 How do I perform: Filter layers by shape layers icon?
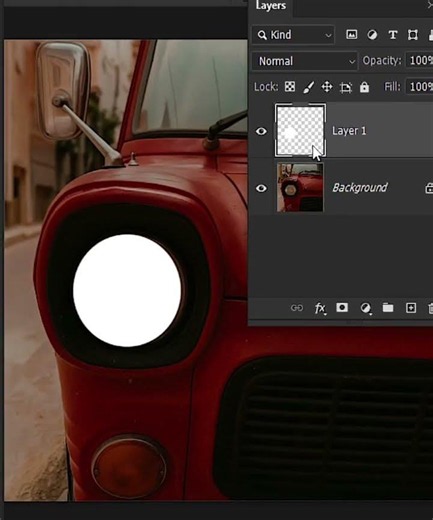tap(413, 35)
